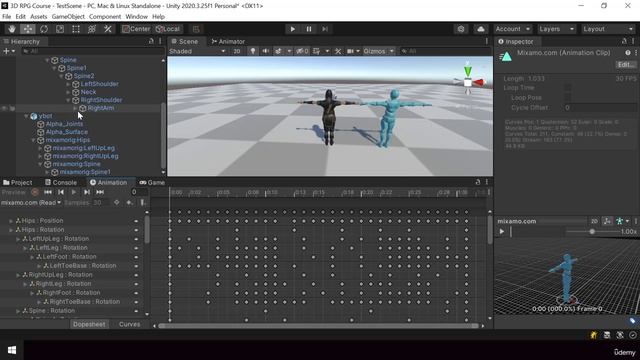Switch to Curves view
The width and height of the screenshot is (640, 360).
tap(129, 324)
